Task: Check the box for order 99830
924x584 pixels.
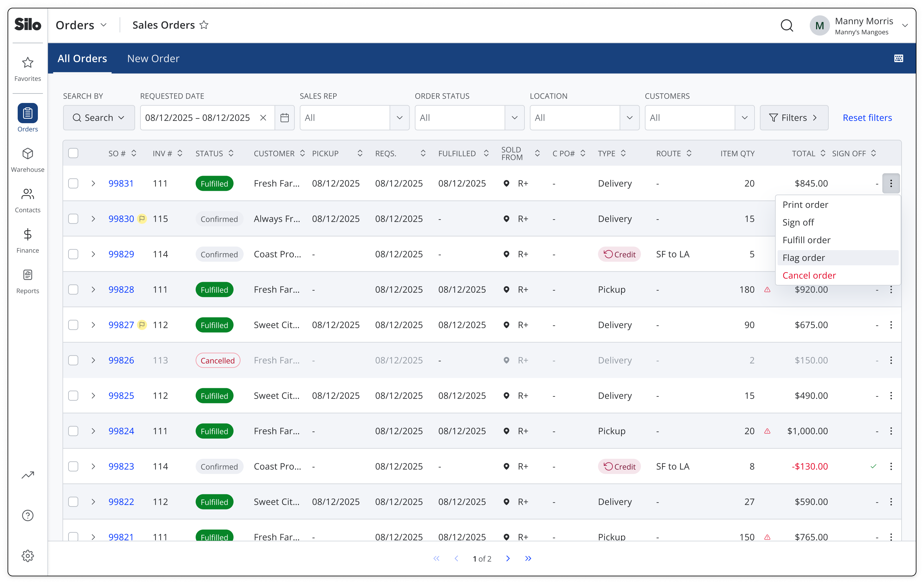Action: pos(73,219)
